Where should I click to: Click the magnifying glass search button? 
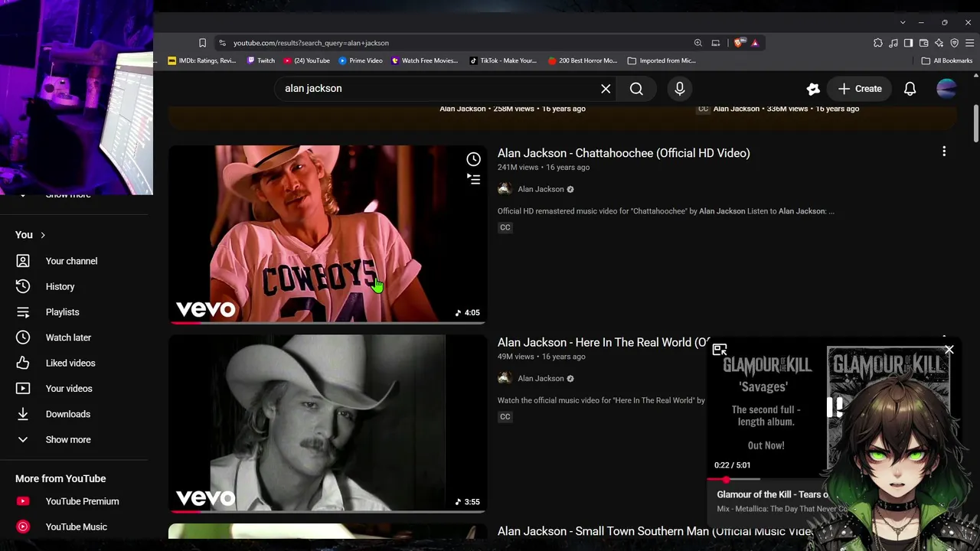click(x=636, y=89)
